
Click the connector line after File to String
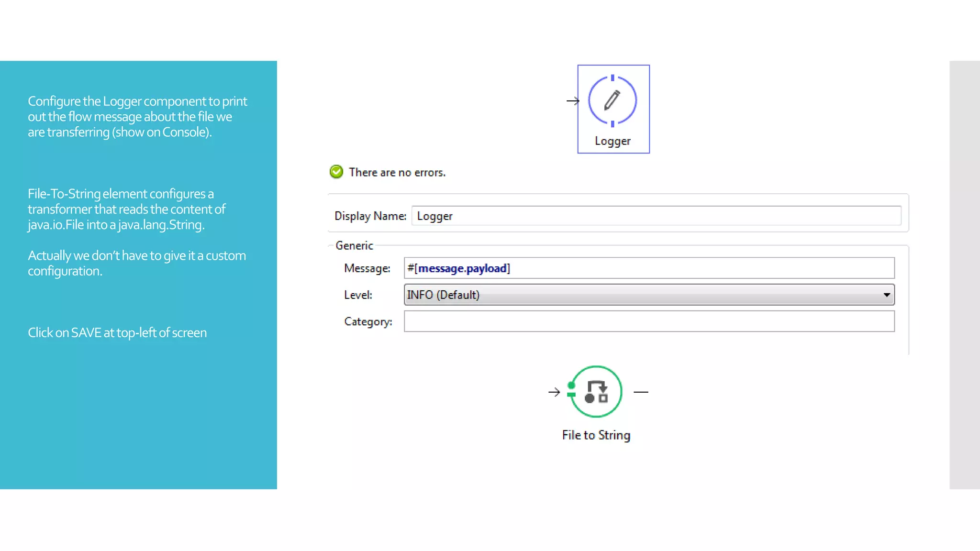641,392
